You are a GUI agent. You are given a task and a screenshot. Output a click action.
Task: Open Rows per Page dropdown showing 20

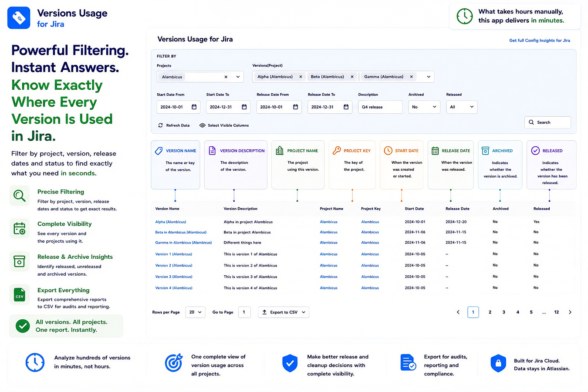point(195,312)
